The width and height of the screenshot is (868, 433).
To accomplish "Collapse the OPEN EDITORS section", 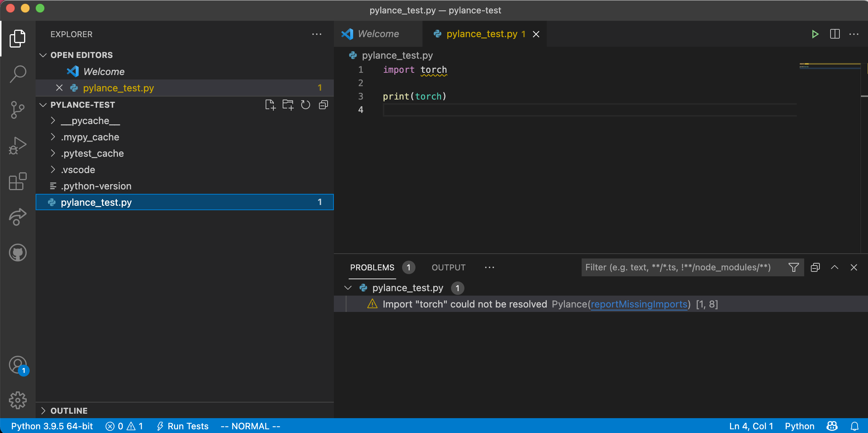I will click(x=43, y=55).
